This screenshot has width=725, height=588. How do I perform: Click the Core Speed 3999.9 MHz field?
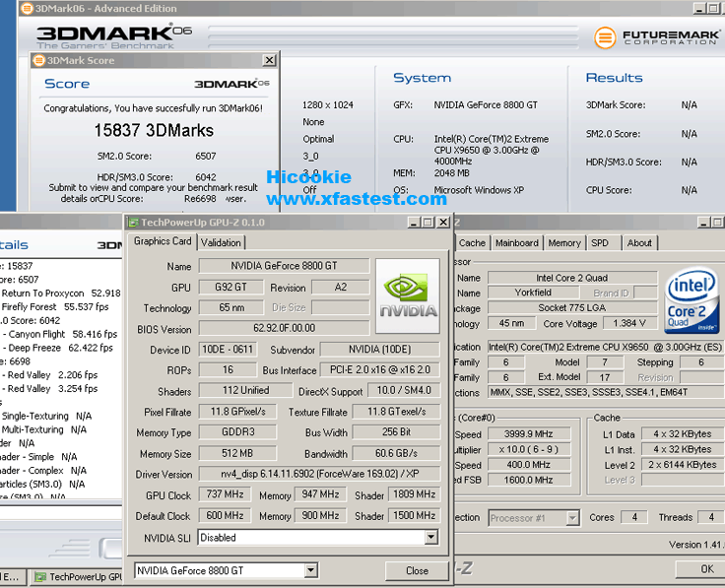(529, 433)
